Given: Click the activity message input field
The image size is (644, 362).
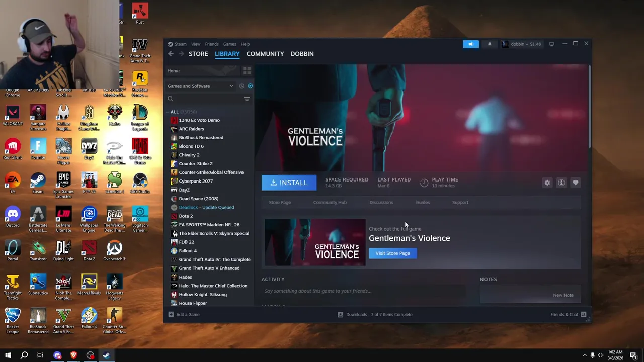Looking at the screenshot, I should click(364, 291).
